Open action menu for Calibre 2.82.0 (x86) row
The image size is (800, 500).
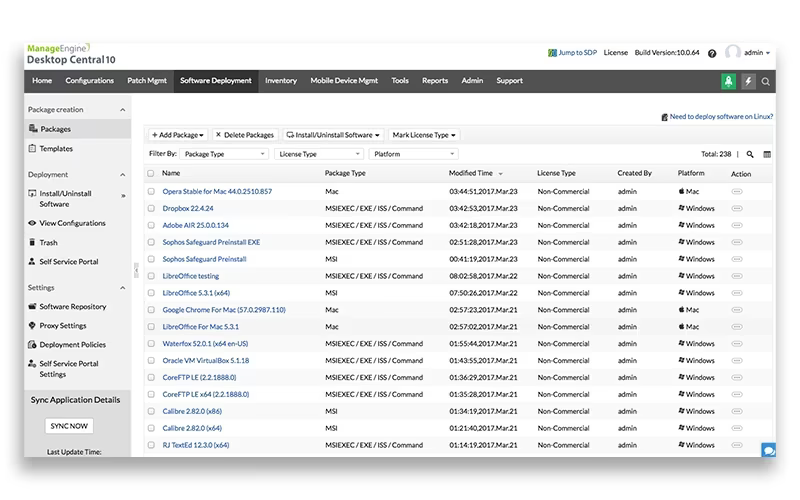coord(737,411)
